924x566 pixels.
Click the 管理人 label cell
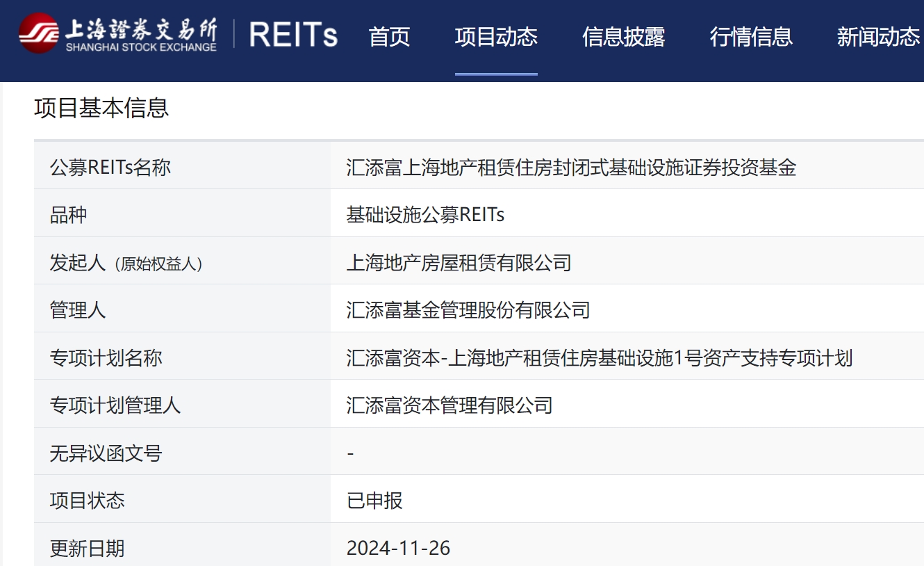pos(182,309)
